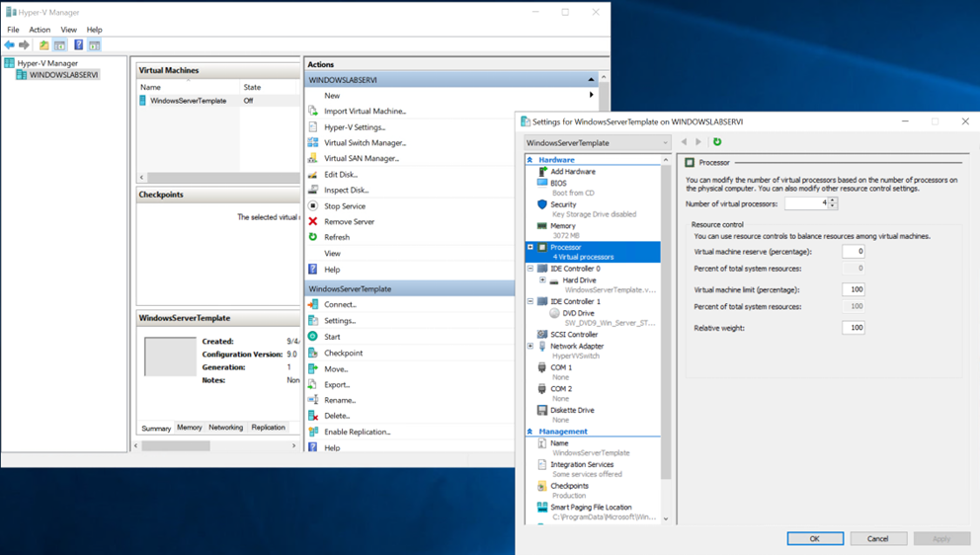The width and height of the screenshot is (980, 555).
Task: Click the Forward arrow in Hyper-V Manager toolbar
Action: 24,45
